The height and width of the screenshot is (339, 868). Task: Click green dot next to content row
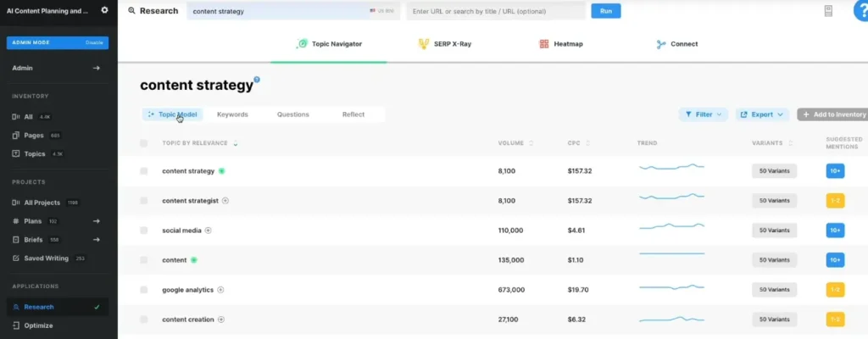pyautogui.click(x=194, y=260)
